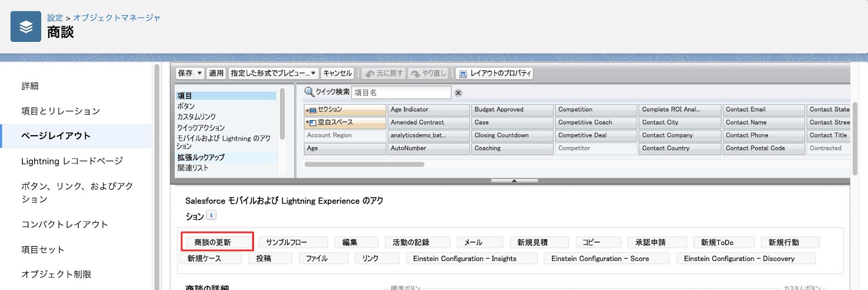Select the Amended Contract field

(x=429, y=123)
